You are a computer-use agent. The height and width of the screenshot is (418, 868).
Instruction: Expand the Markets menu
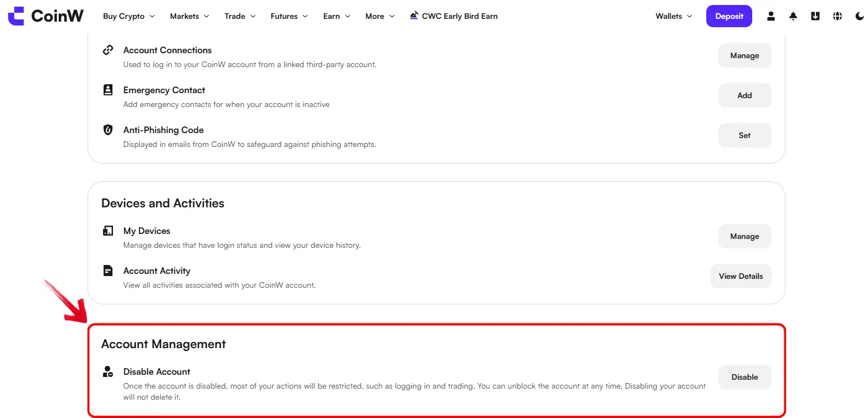189,16
